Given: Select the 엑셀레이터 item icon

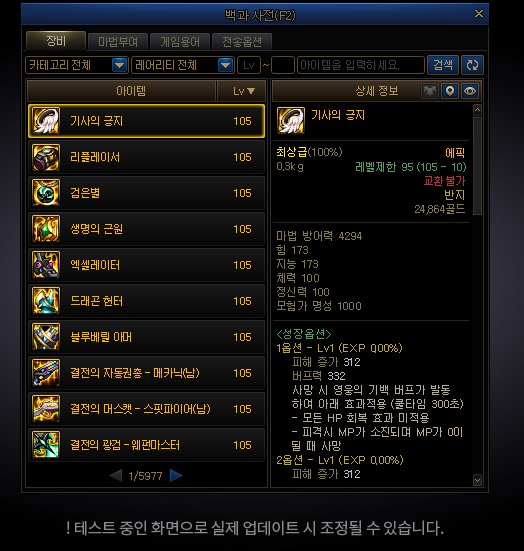Looking at the screenshot, I should click(x=46, y=265).
